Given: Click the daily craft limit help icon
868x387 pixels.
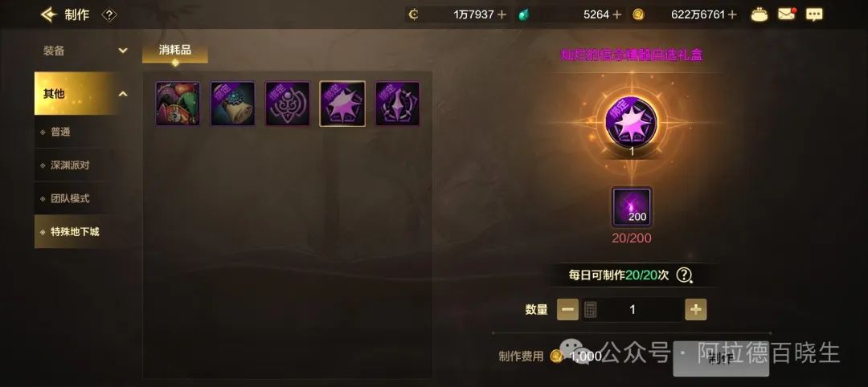Looking at the screenshot, I should click(685, 275).
